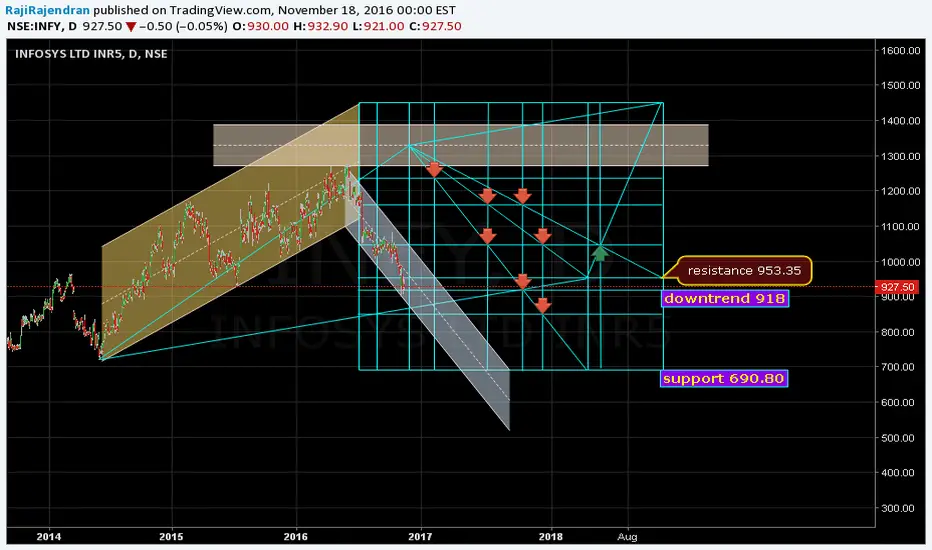Image resolution: width=932 pixels, height=550 pixels.
Task: Click the 'TradingView.com' text in the header
Action: pos(221,10)
